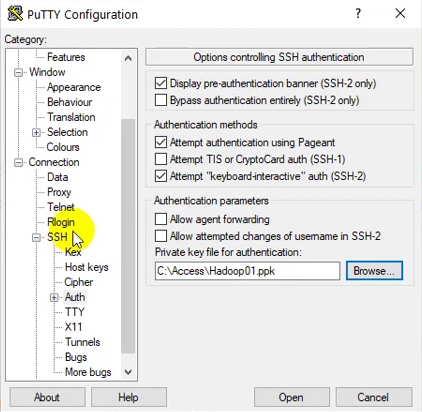
Task: Expand the Auth tree node
Action: (54, 297)
